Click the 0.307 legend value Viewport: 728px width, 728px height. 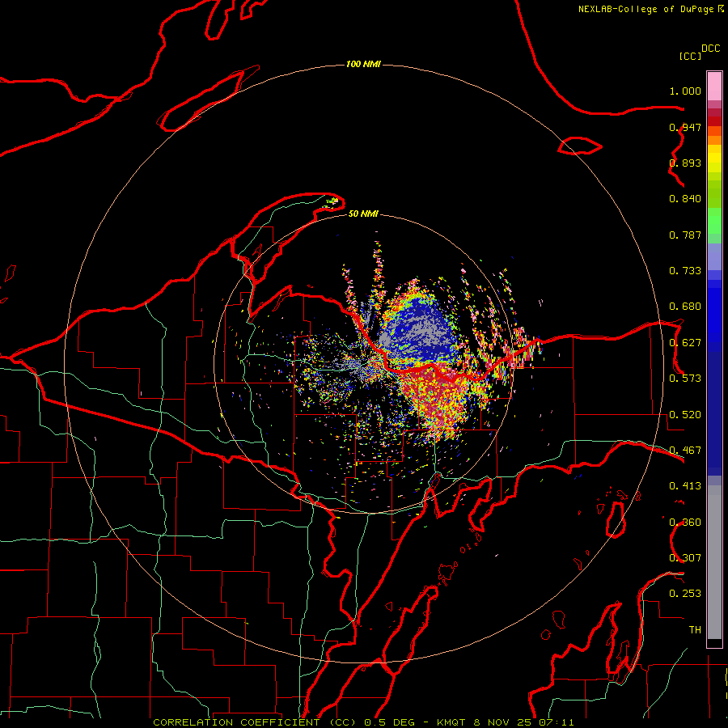pos(685,558)
